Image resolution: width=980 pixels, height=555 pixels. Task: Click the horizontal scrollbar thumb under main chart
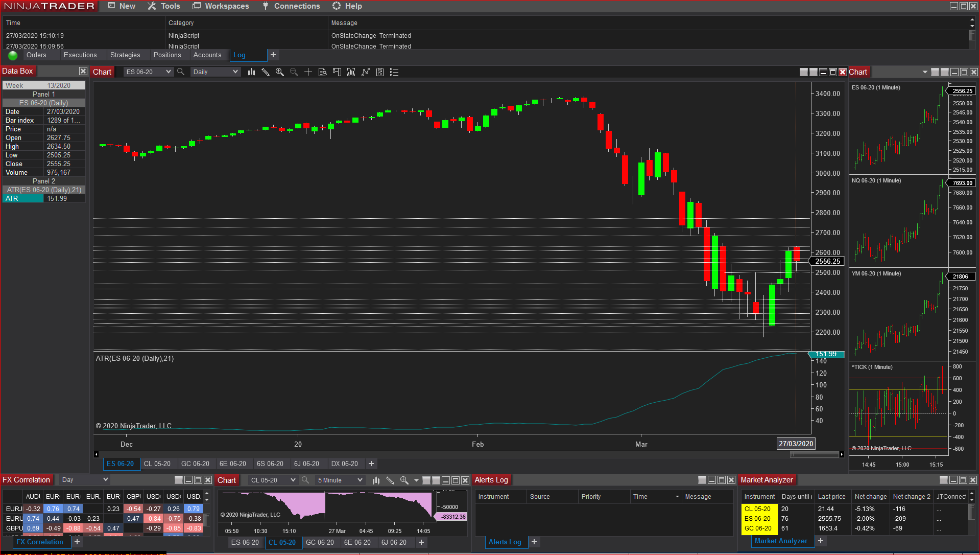[x=814, y=454]
